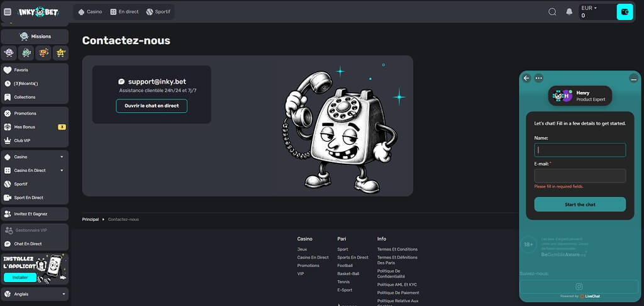Screen dimensions: 644x306
Task: Open Invitez Et Gagnez
Action: (35, 214)
